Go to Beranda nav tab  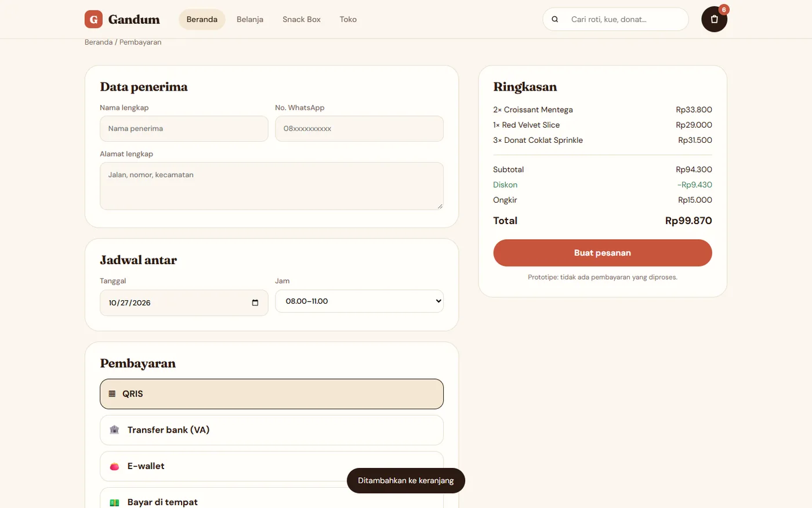(202, 19)
